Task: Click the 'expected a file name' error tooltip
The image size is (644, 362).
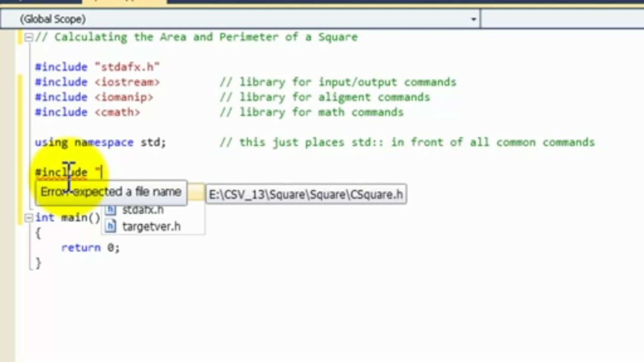Action: pos(111,192)
